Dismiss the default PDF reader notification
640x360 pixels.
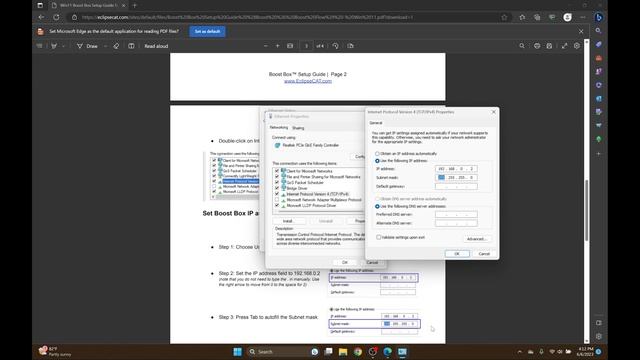(581, 31)
